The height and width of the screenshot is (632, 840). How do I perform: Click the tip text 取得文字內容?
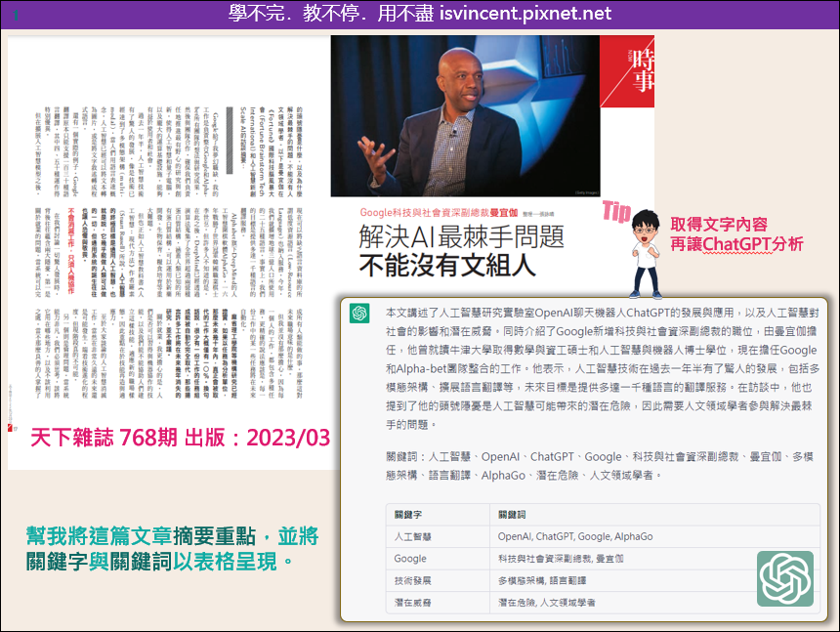click(x=718, y=224)
